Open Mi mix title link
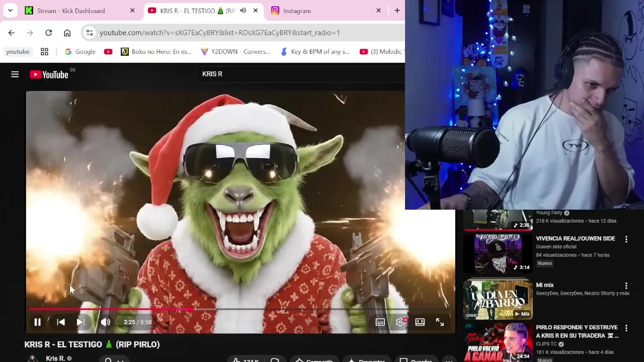The image size is (644, 362). click(545, 285)
